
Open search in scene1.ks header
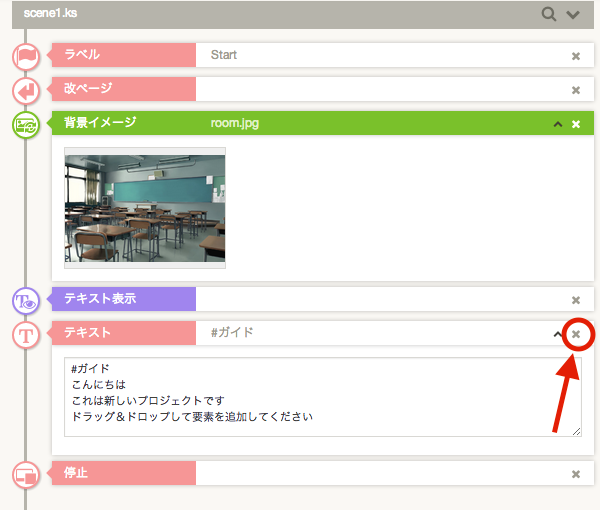click(x=549, y=14)
